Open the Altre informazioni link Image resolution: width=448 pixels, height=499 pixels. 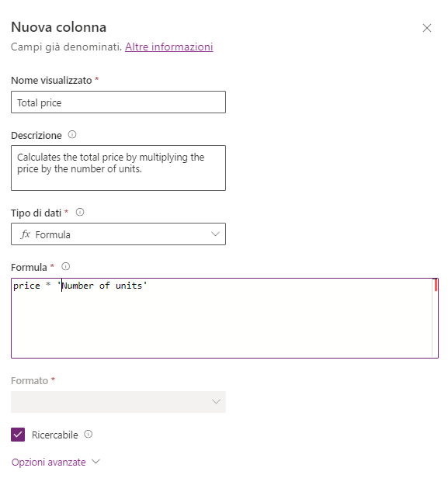168,47
